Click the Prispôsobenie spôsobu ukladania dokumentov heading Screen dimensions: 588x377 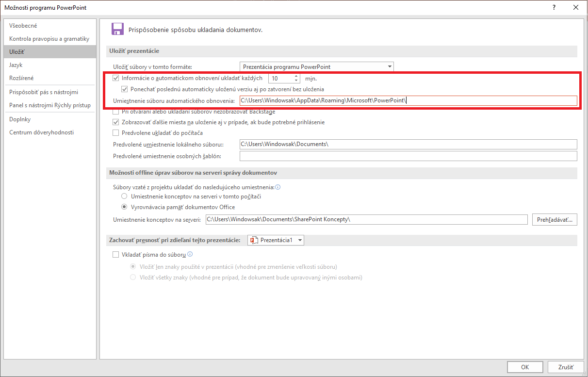pos(196,30)
